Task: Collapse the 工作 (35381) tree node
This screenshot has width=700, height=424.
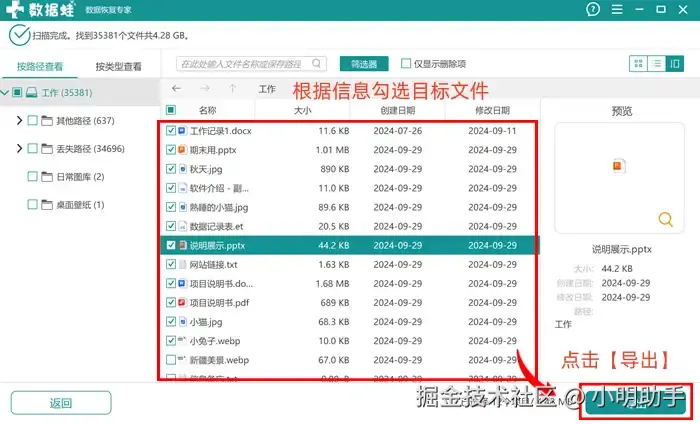Action: [5, 92]
